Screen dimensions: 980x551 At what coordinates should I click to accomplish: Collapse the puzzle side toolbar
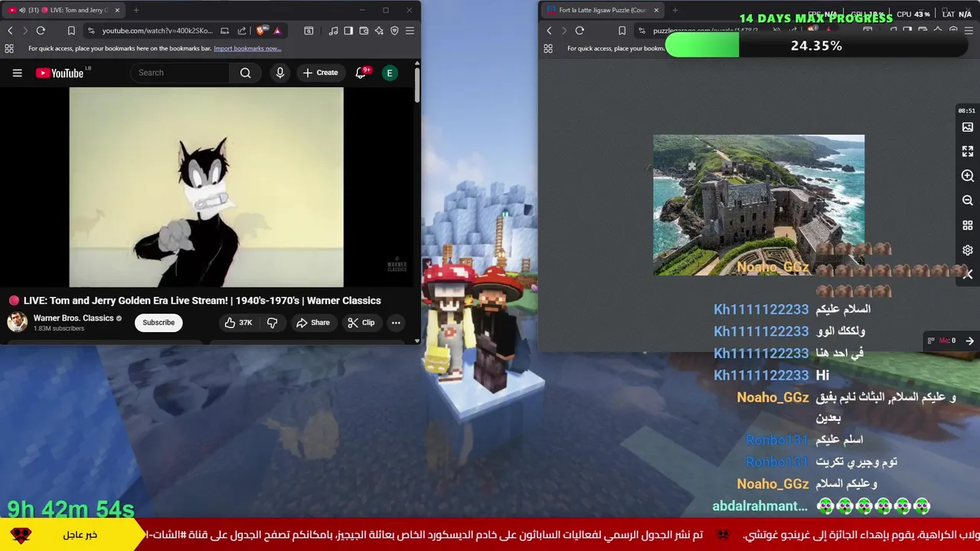(968, 274)
